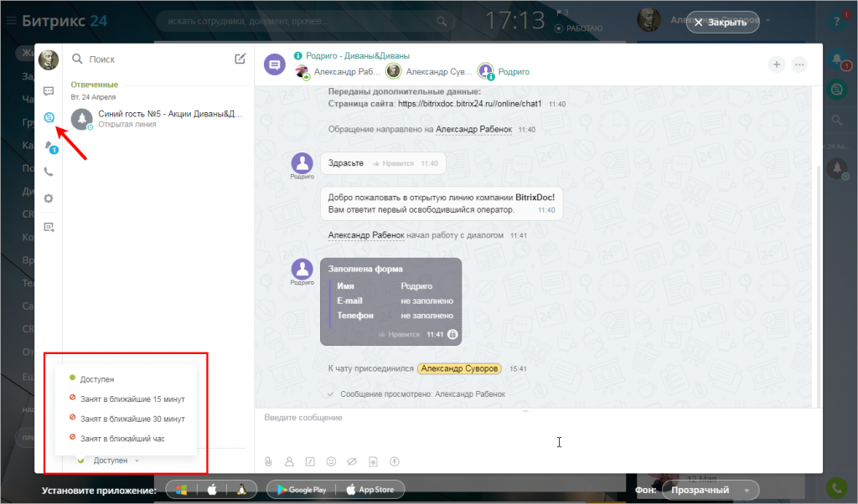Click magnifier icon beside Поиск
858x504 pixels.
coord(77,59)
